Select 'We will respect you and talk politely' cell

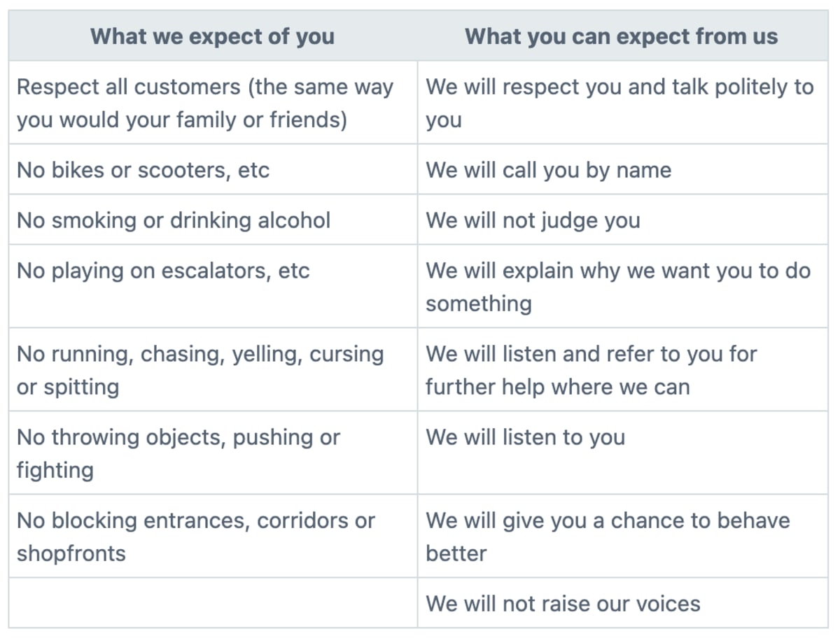point(623,103)
